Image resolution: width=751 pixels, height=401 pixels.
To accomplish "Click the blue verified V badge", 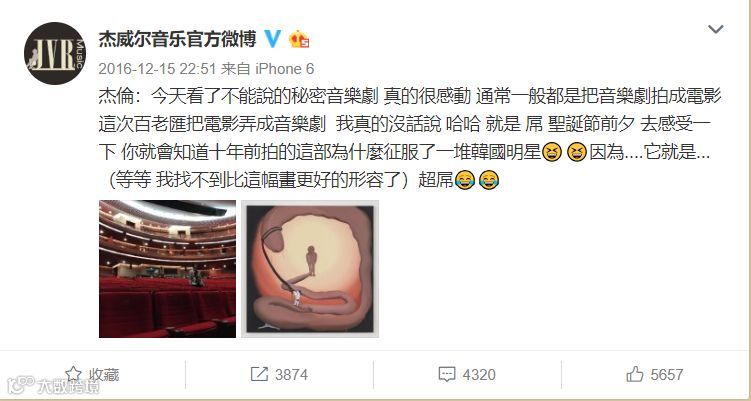I will pyautogui.click(x=273, y=39).
